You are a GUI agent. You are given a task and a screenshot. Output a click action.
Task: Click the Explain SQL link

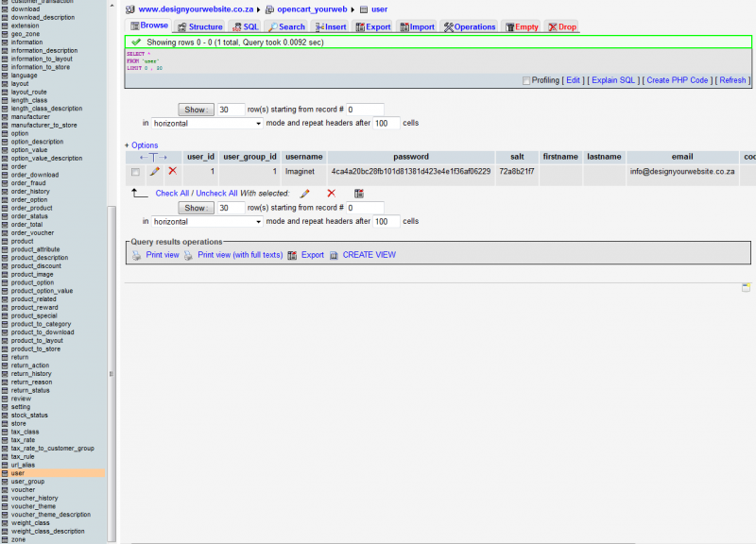612,80
